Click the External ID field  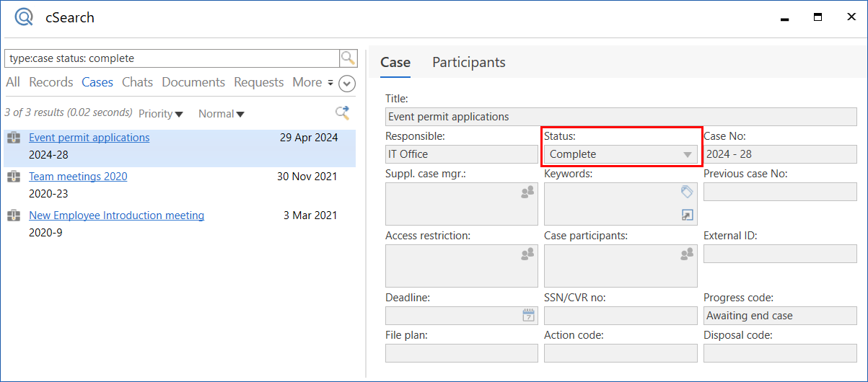pyautogui.click(x=780, y=254)
